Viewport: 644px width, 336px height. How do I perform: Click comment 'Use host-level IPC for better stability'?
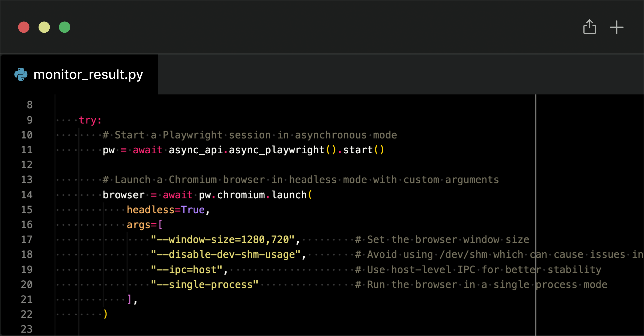tap(478, 270)
